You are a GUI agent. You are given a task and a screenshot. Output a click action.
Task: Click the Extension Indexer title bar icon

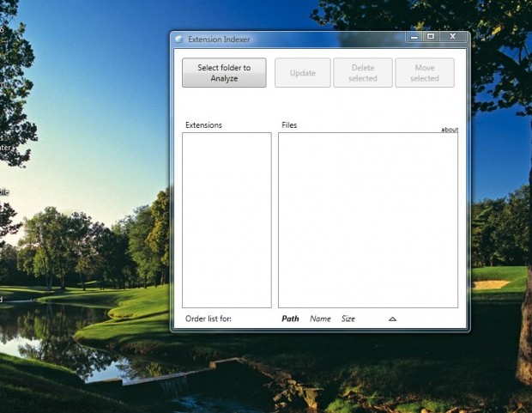(x=179, y=39)
